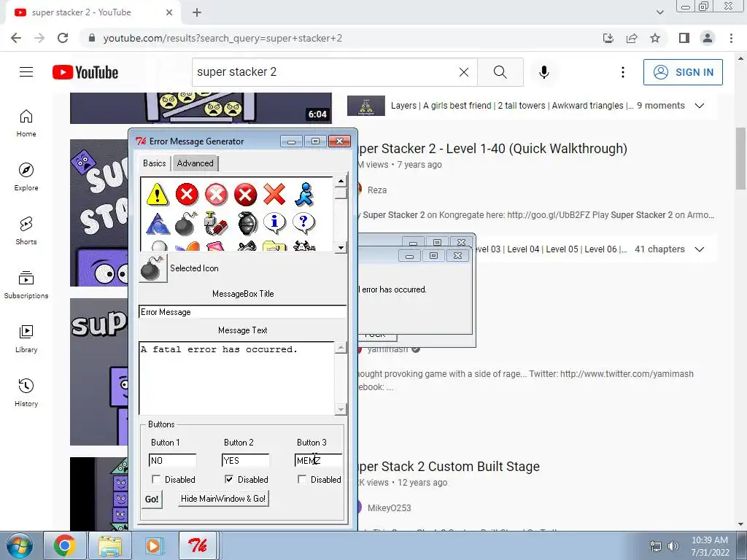
Task: Switch to the Advanced tab
Action: (196, 163)
